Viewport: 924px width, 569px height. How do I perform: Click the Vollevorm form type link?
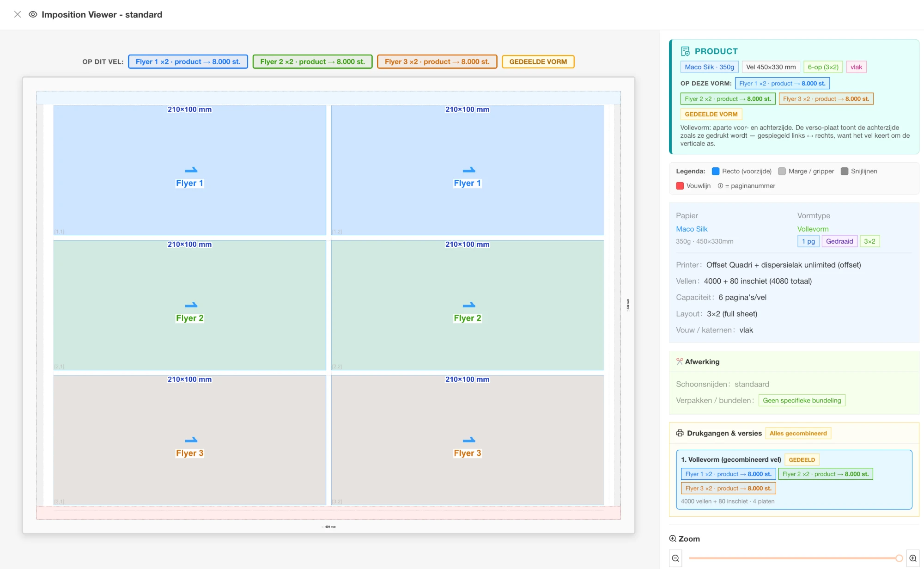click(813, 229)
